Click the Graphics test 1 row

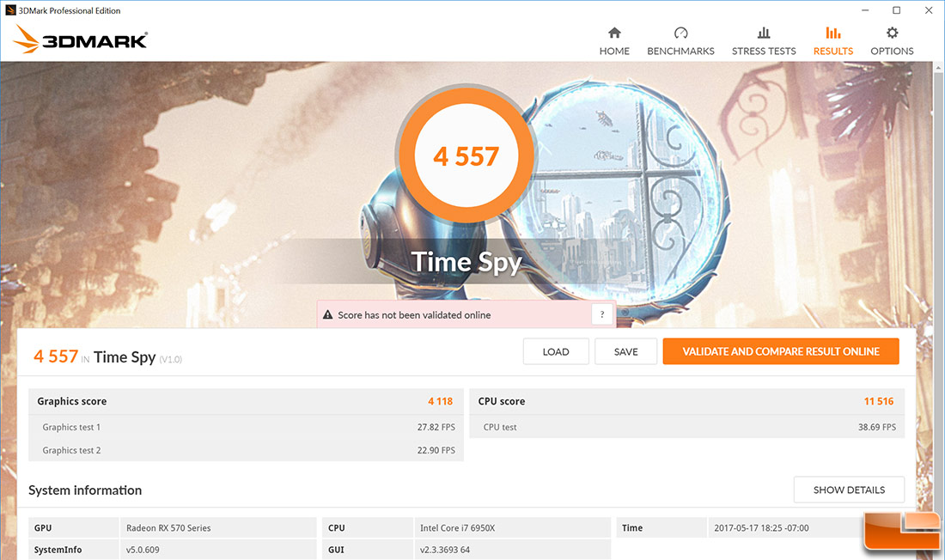[x=246, y=427]
